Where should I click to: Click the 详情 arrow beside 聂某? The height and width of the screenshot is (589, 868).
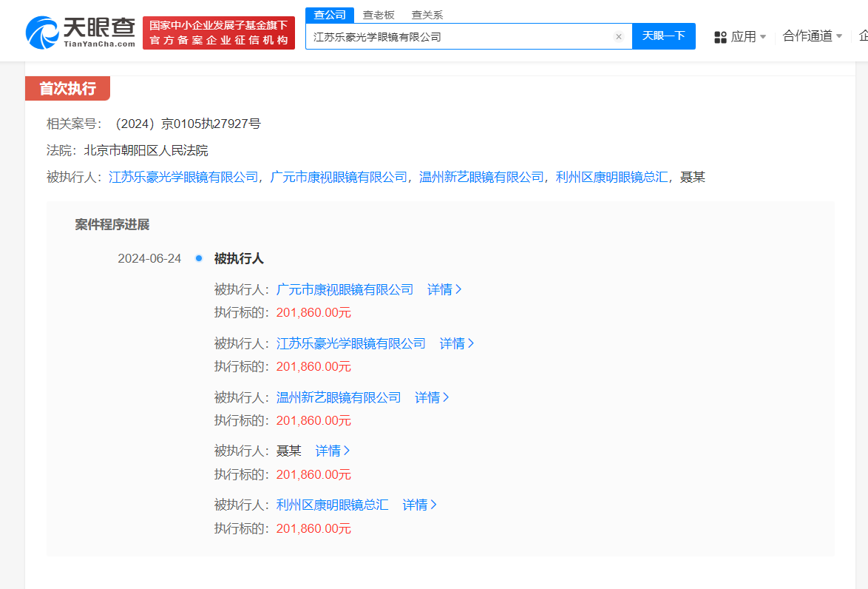coord(333,451)
